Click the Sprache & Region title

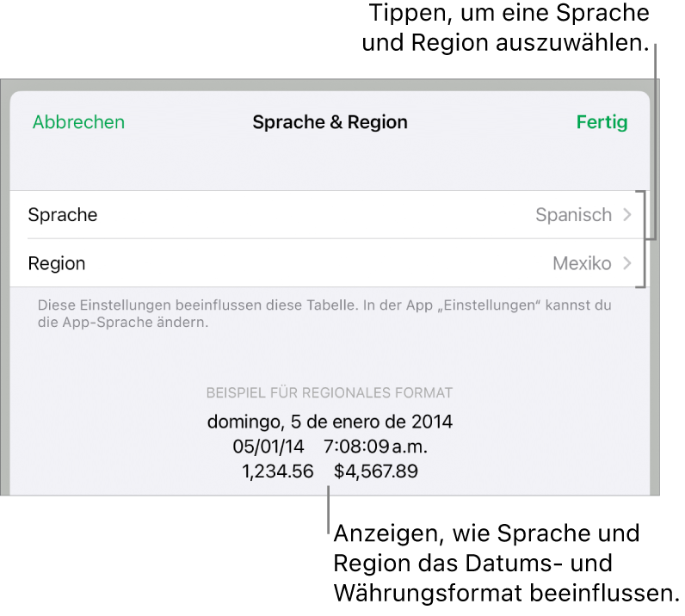pyautogui.click(x=330, y=122)
